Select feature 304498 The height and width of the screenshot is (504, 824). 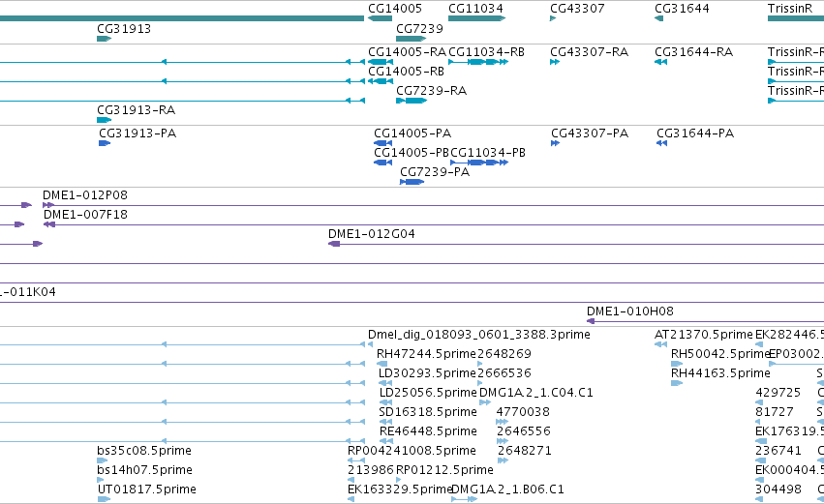760,499
